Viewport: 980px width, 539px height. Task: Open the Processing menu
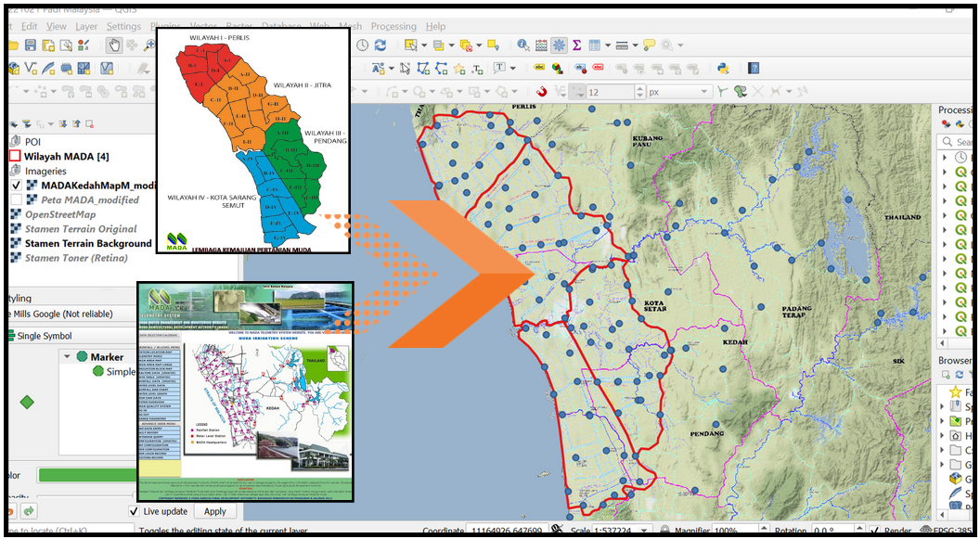click(393, 26)
